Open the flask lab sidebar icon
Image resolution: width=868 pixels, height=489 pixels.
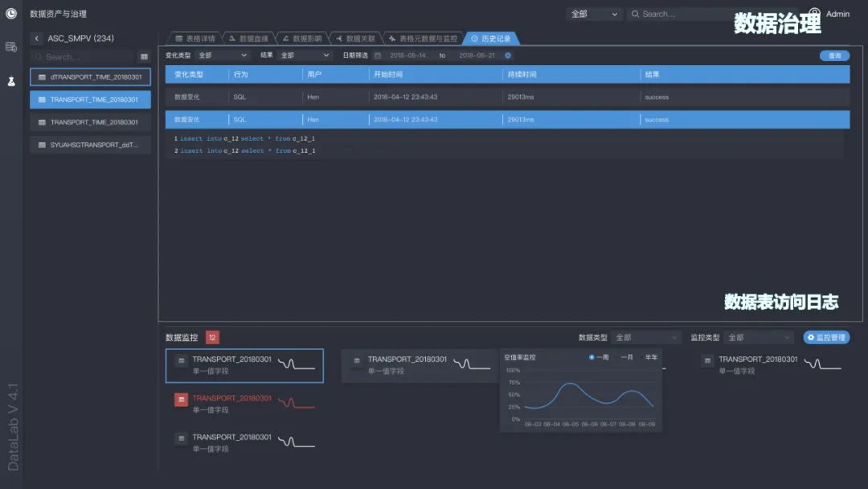(x=11, y=81)
